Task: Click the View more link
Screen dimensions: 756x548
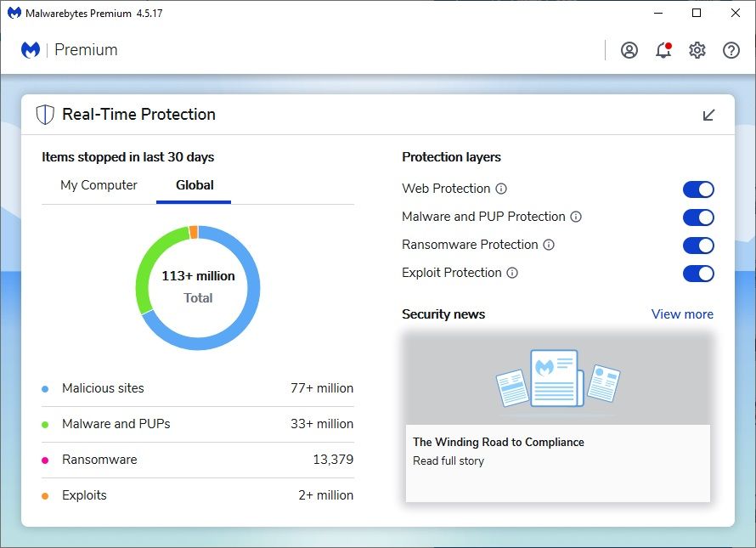Action: pos(682,314)
